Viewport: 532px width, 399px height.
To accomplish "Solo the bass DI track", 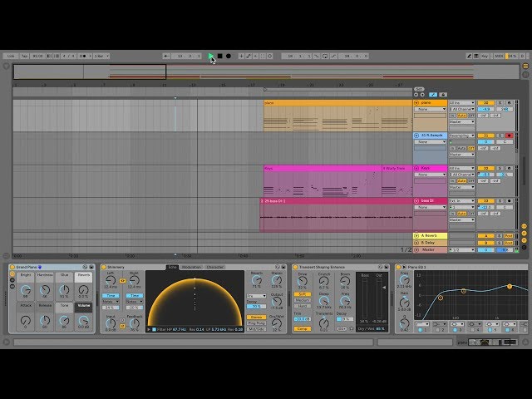I will [500, 201].
